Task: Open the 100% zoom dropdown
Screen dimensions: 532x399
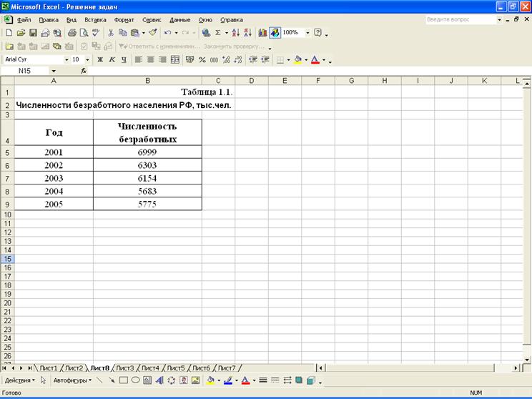Action: 308,33
